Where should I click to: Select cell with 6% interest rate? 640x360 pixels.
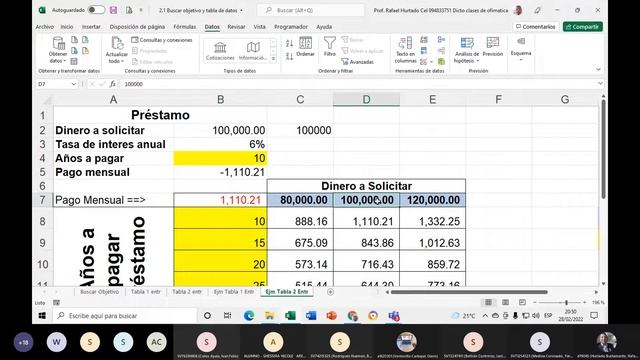pyautogui.click(x=220, y=144)
